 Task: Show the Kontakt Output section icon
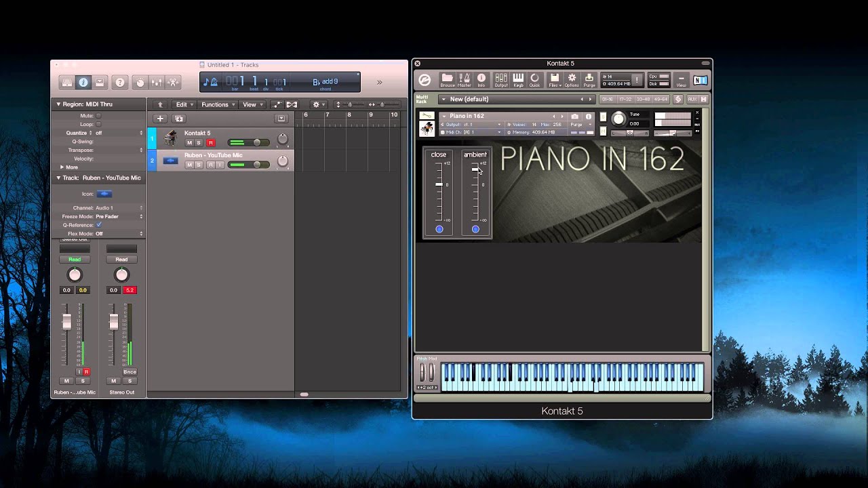(501, 80)
